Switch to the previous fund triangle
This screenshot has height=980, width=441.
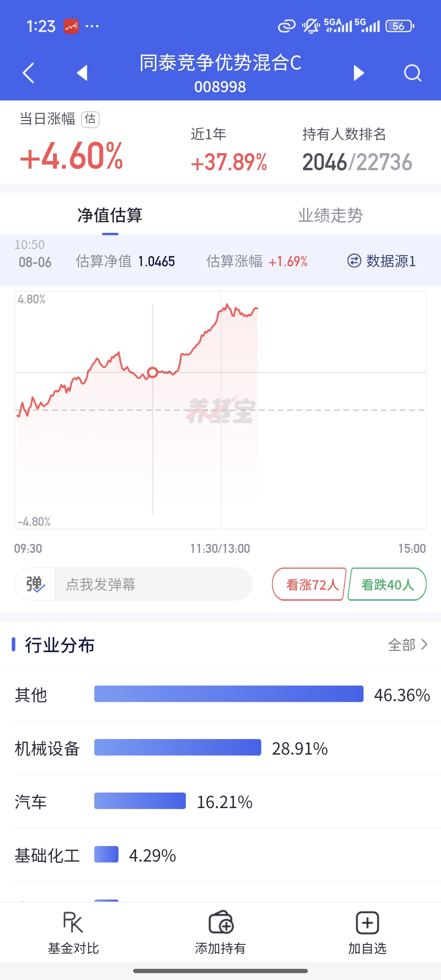click(82, 73)
